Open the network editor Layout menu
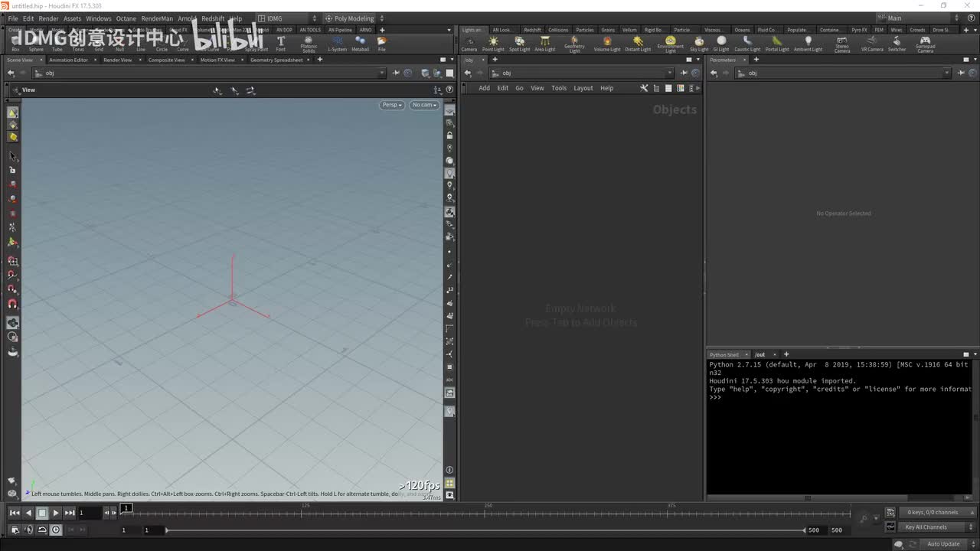980x551 pixels. pos(583,88)
